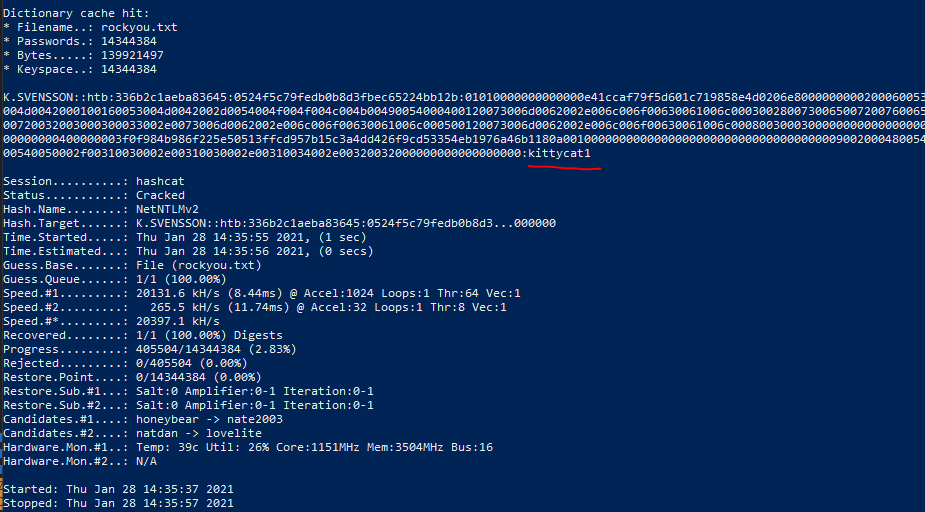925x512 pixels.
Task: Click the "Stopped: Thu Jan 28" line
Action: tap(118, 503)
